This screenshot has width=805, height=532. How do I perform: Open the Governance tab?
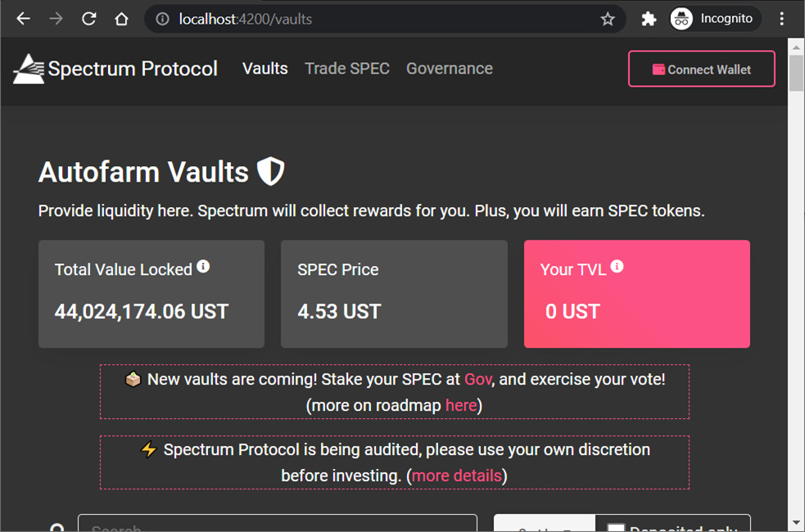450,69
